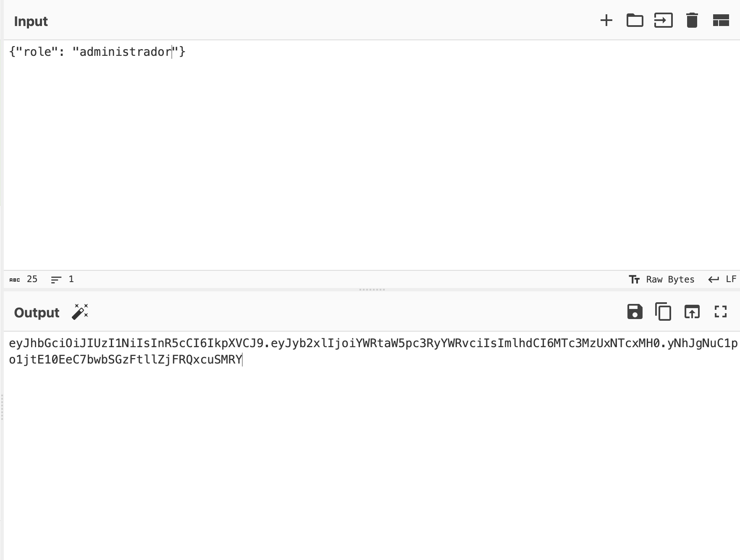Click the blank area below output text
Image resolution: width=740 pixels, height=560 pixels.
[372, 462]
